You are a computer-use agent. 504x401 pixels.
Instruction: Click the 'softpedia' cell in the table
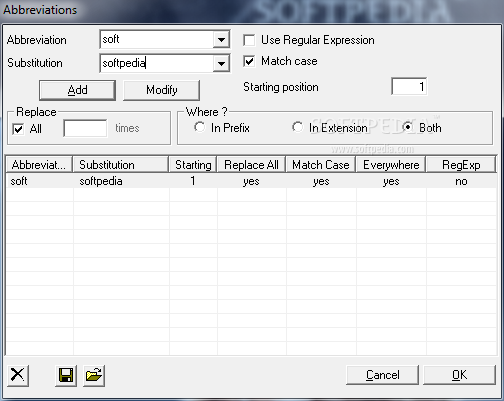pyautogui.click(x=101, y=181)
